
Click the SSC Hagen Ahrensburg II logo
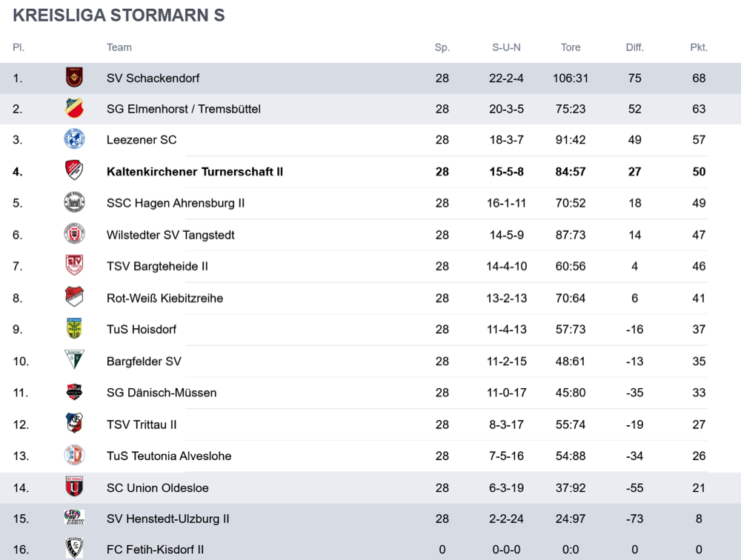(74, 202)
